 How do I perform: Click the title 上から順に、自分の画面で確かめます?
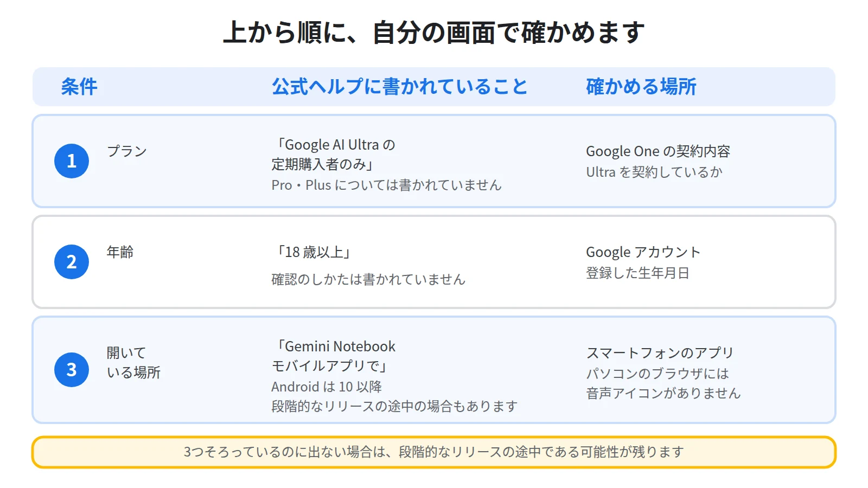pos(434,33)
